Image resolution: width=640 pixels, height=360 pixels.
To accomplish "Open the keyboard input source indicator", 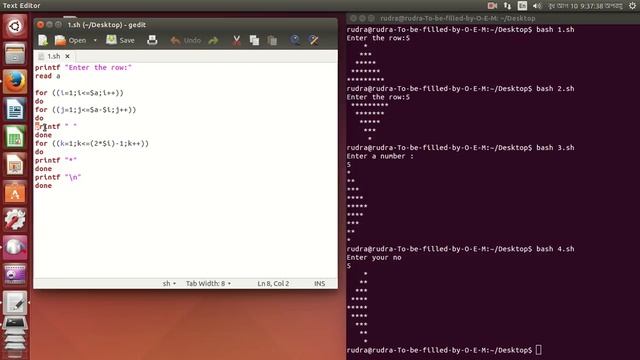I will [522, 6].
